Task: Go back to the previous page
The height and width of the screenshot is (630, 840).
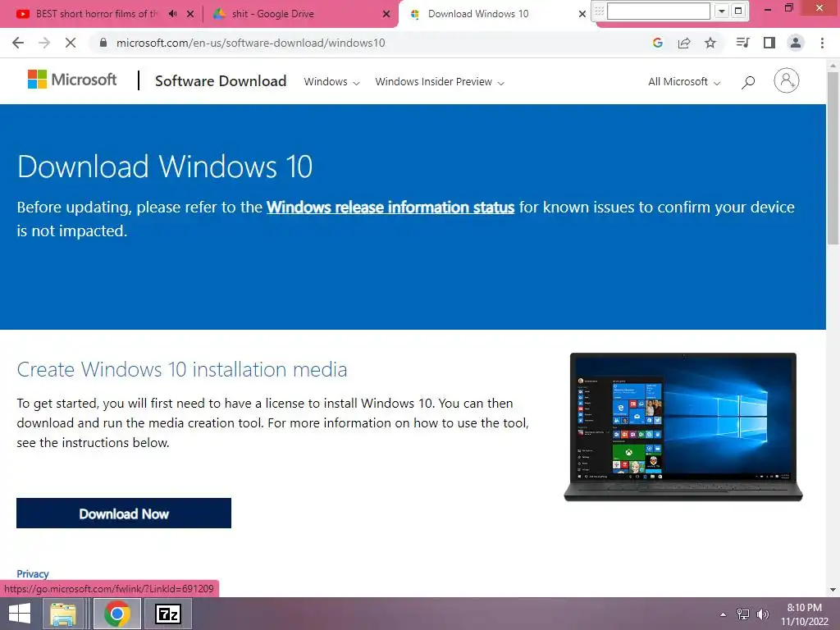Action: (18, 43)
